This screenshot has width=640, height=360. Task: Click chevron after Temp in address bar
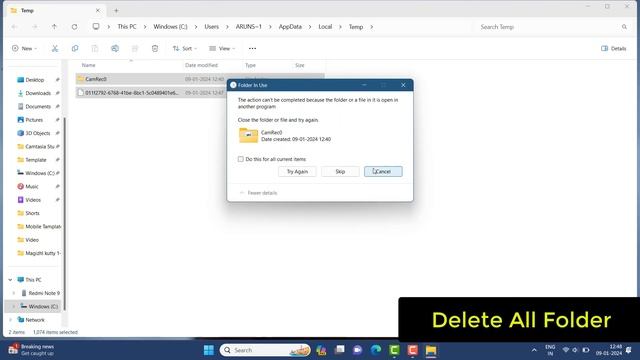[371, 27]
